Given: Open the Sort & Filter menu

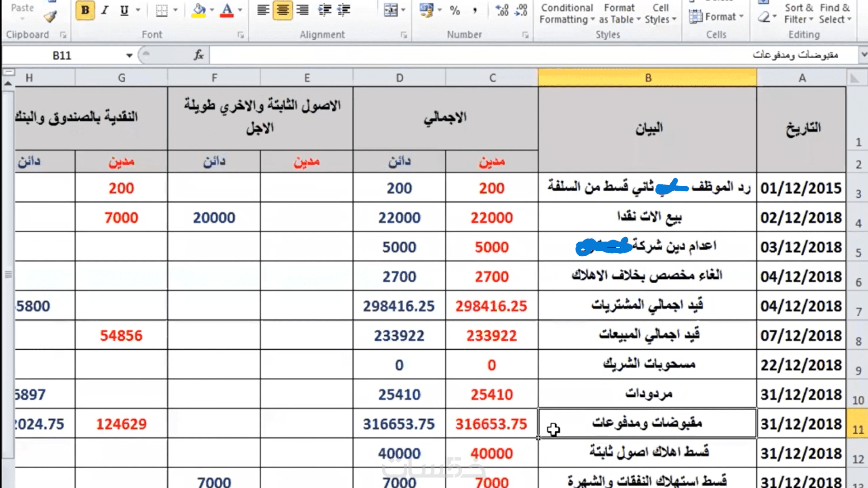Looking at the screenshot, I should click(798, 14).
